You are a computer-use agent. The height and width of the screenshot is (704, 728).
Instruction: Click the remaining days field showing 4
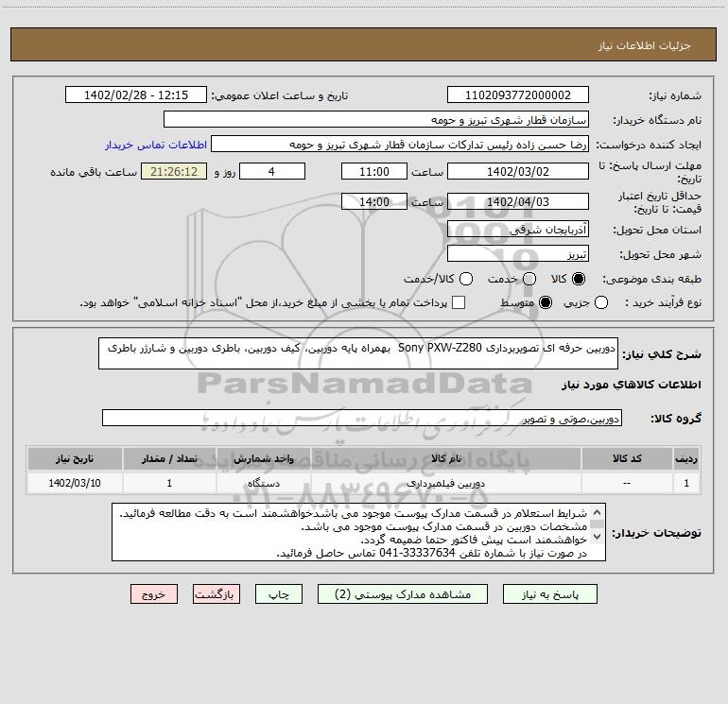click(272, 171)
